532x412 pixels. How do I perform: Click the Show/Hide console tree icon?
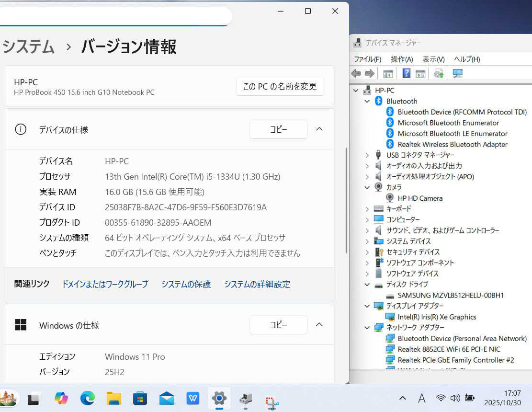coord(388,73)
